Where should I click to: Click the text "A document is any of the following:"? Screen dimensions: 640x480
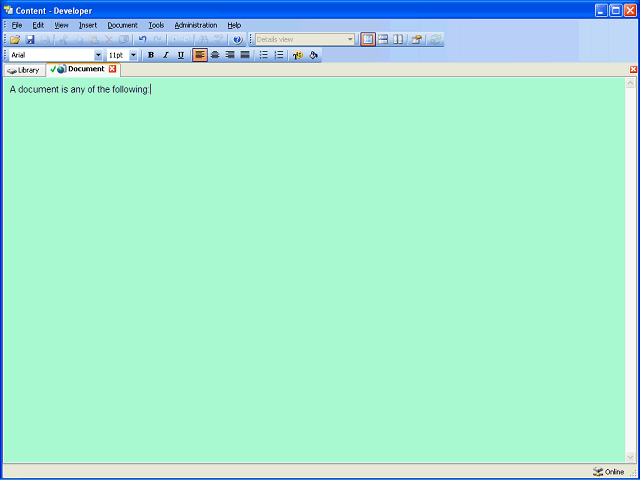coord(80,89)
